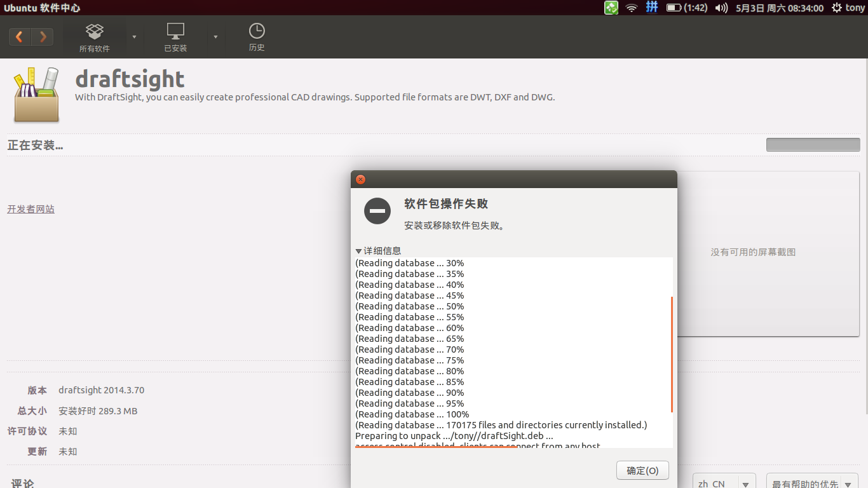This screenshot has width=868, height=488.
Task: Expand the 已安装 dropdown arrow
Action: point(215,37)
